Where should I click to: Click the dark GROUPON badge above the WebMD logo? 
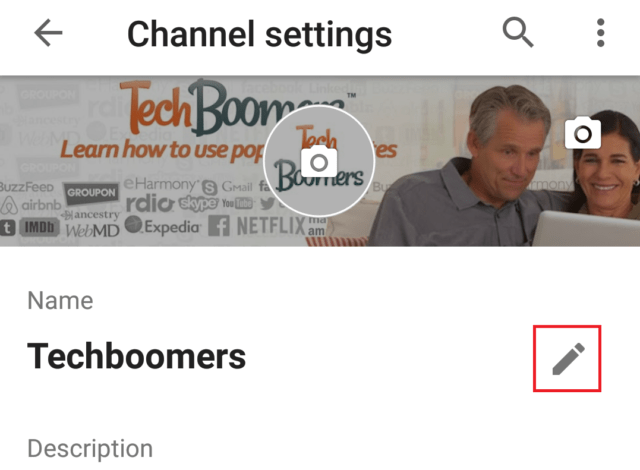tap(91, 192)
